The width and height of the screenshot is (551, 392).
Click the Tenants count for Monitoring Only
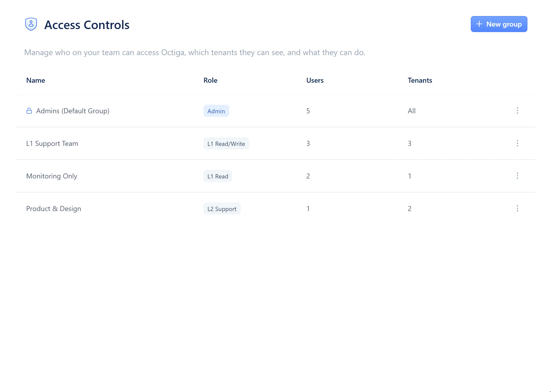[410, 176]
